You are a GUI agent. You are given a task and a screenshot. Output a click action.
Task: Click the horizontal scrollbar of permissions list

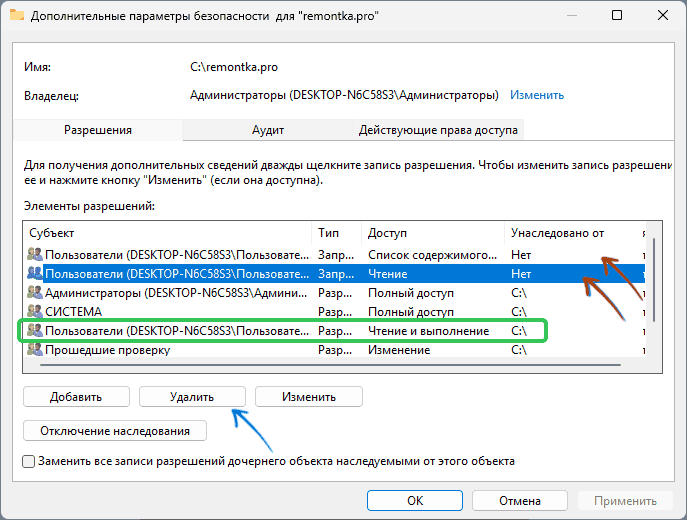click(x=331, y=364)
